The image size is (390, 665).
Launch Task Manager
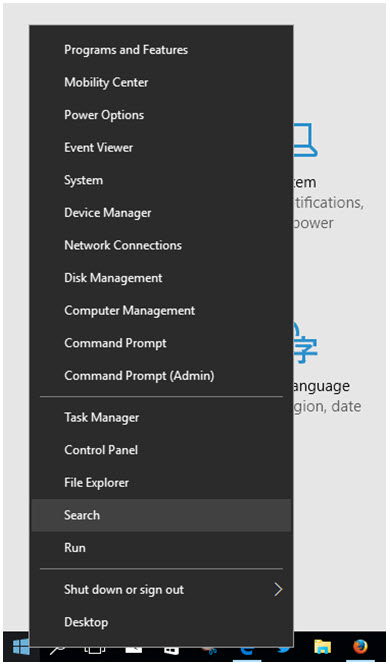click(x=161, y=417)
